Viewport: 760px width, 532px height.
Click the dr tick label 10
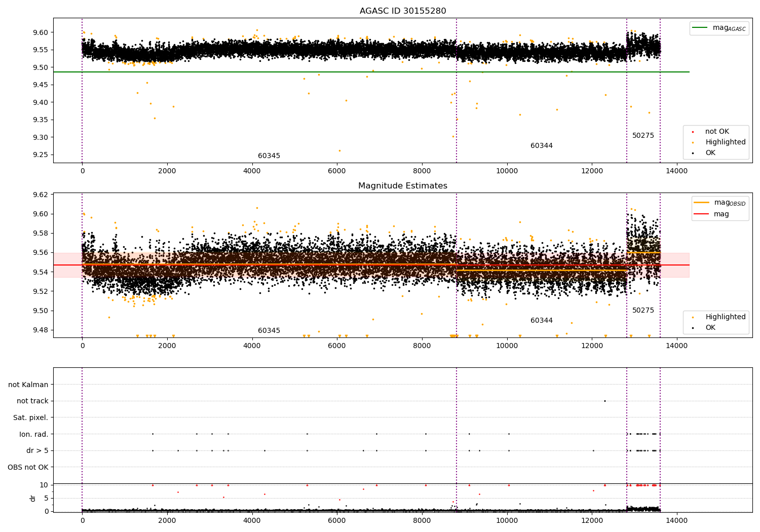tap(44, 485)
